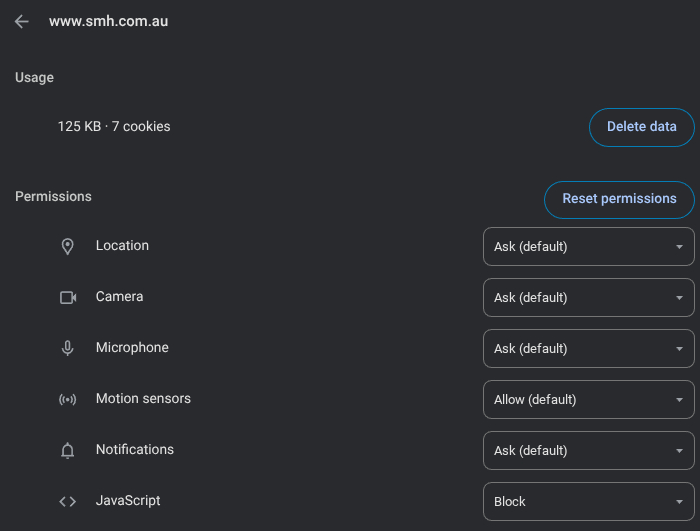Click the JavaScript permission label
700x531 pixels.
pos(128,501)
